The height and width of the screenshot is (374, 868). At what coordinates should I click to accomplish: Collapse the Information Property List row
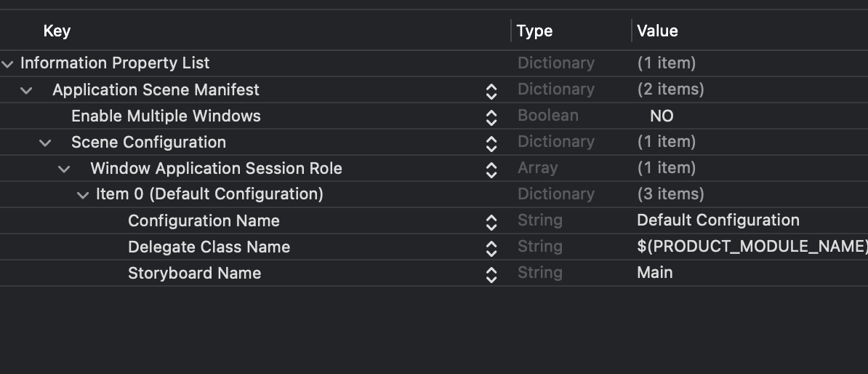[8, 64]
